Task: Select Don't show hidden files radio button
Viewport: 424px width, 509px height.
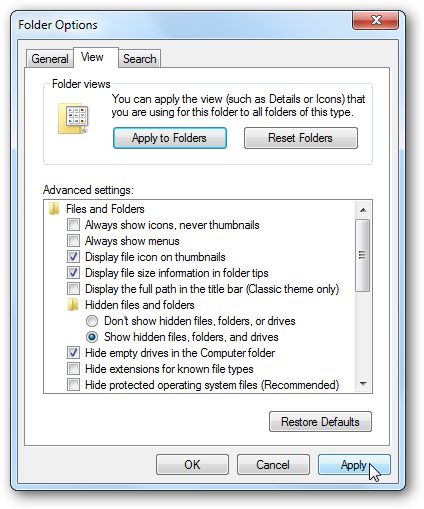Action: pos(92,321)
